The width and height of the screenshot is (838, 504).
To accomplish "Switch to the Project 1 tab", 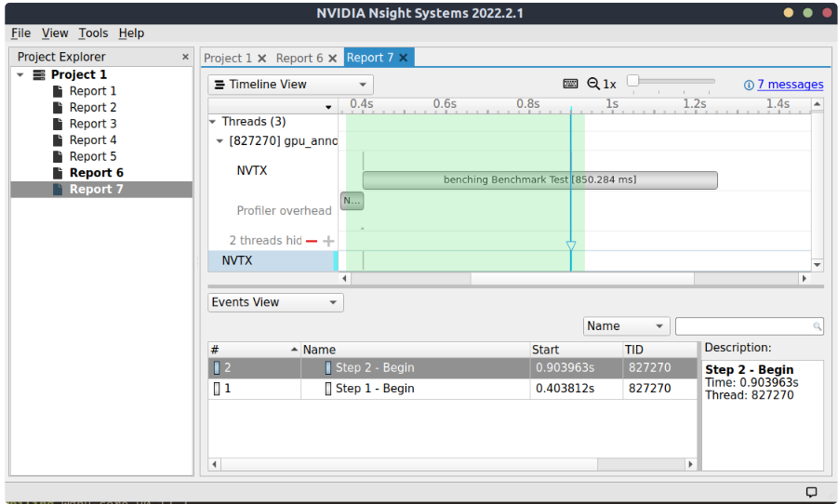I will 228,59.
